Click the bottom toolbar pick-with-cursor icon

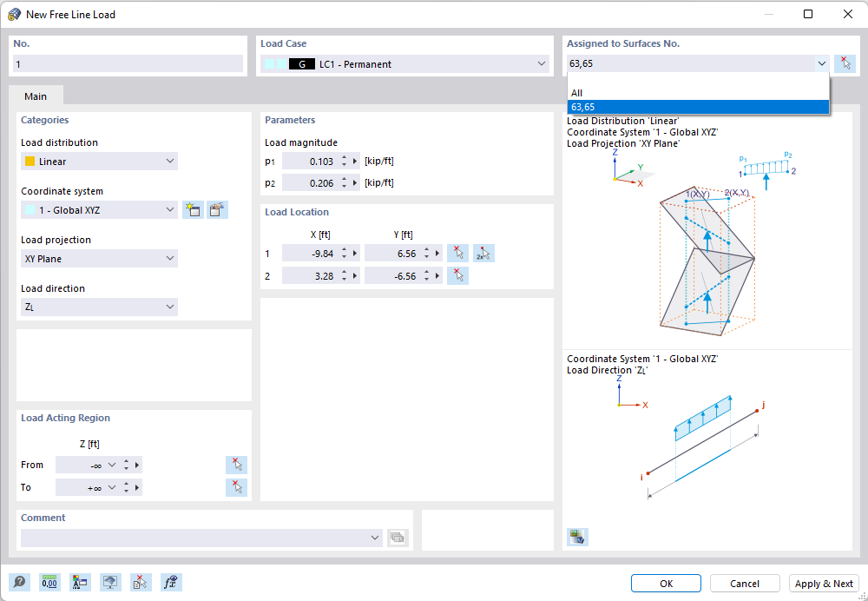(x=141, y=583)
